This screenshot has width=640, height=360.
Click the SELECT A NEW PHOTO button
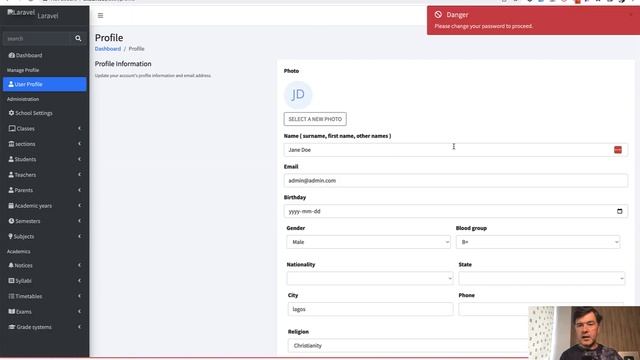click(x=315, y=119)
